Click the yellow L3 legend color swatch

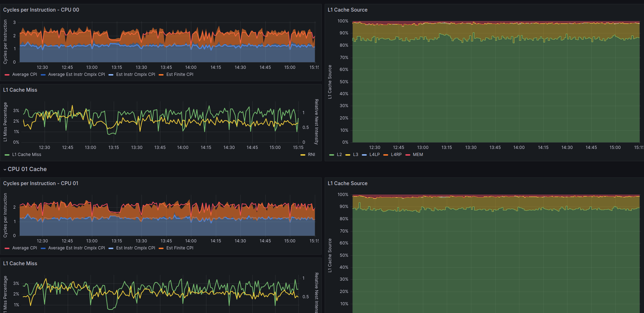coord(348,155)
